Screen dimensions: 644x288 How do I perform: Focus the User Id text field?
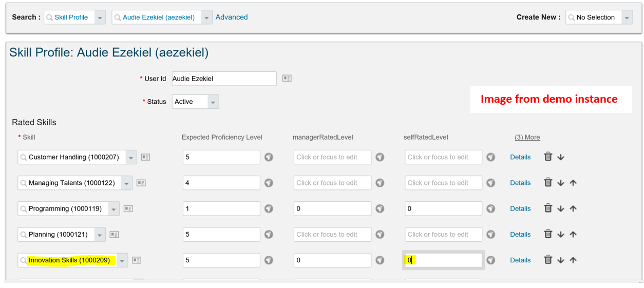click(224, 79)
